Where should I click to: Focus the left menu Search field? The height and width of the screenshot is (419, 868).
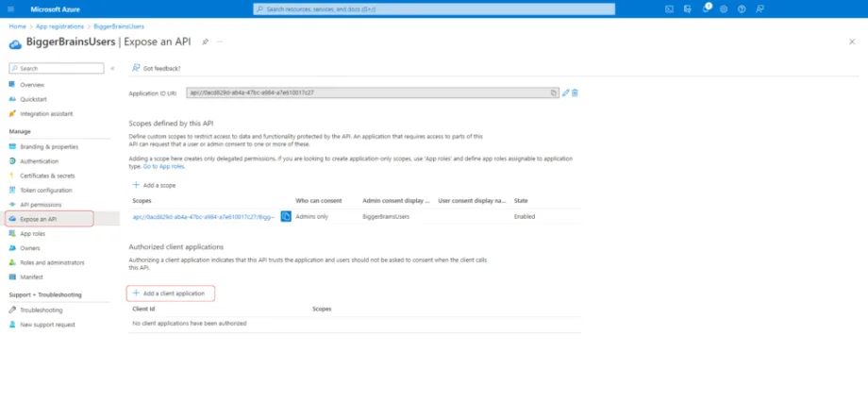pos(57,69)
